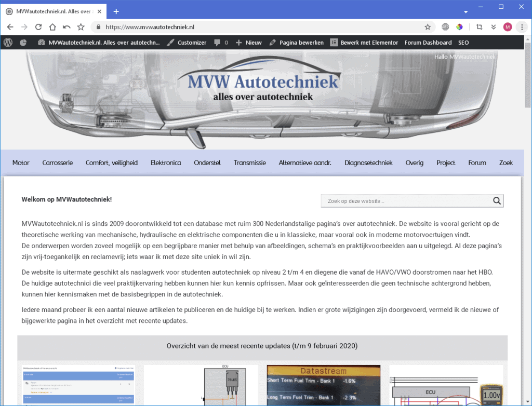Open the Overig menu item
This screenshot has height=406, width=532.
[414, 163]
